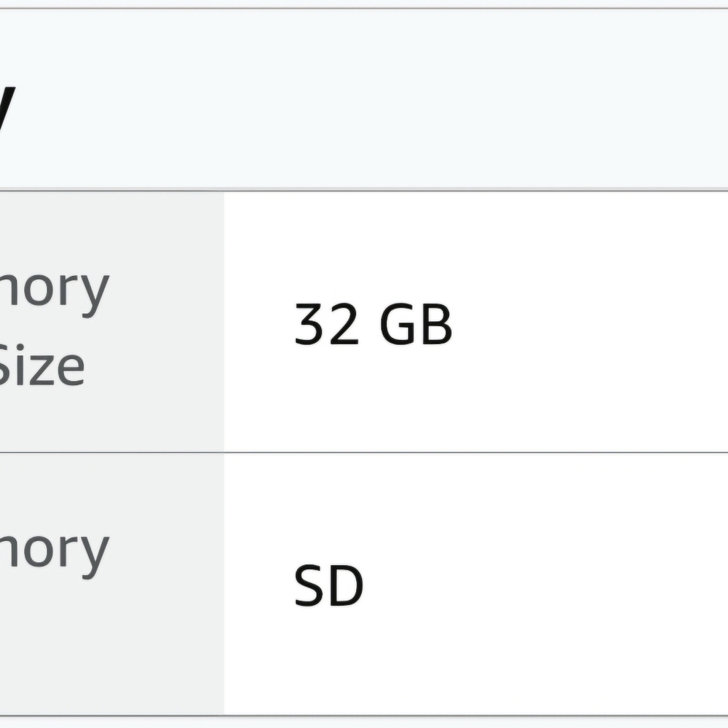The width and height of the screenshot is (728, 728).
Task: Click the SD value text
Action: tap(329, 585)
